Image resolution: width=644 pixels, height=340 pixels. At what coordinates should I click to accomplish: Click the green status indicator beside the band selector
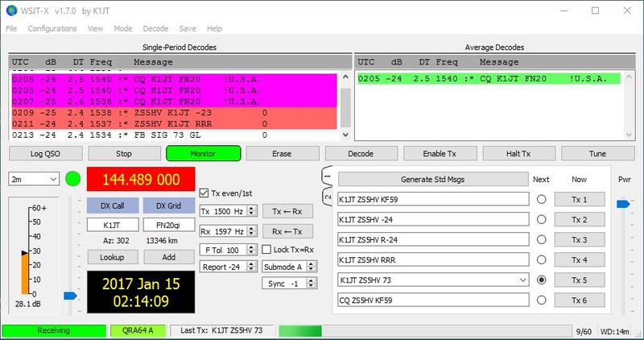pos(72,179)
